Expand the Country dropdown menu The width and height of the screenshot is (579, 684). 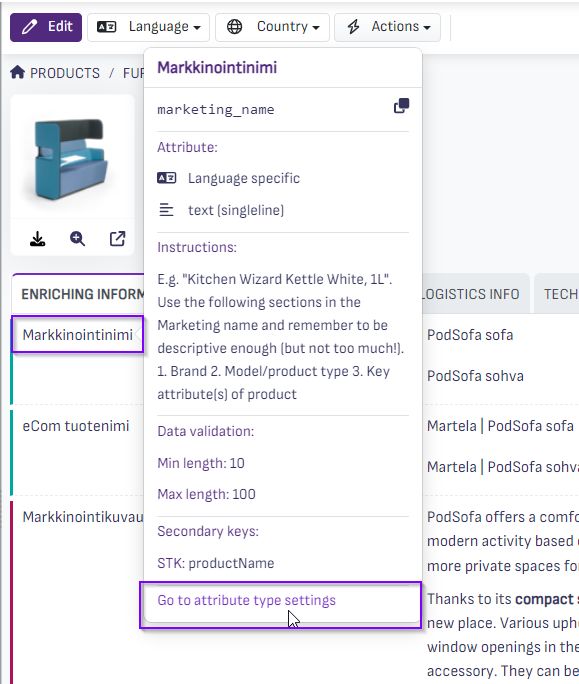point(272,27)
